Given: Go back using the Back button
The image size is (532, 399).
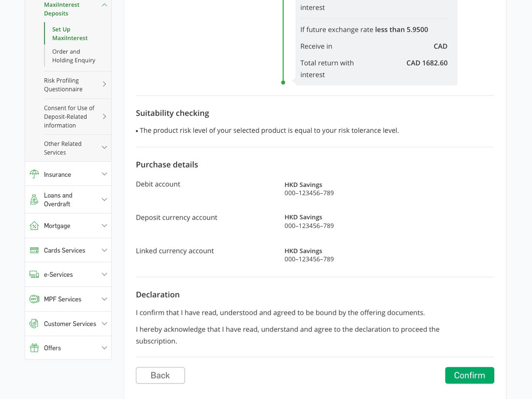Looking at the screenshot, I should (160, 375).
